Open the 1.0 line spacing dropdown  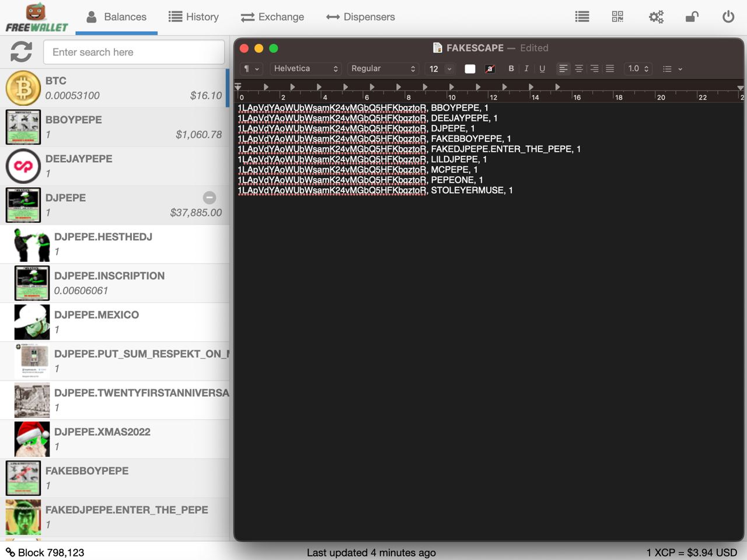point(638,69)
